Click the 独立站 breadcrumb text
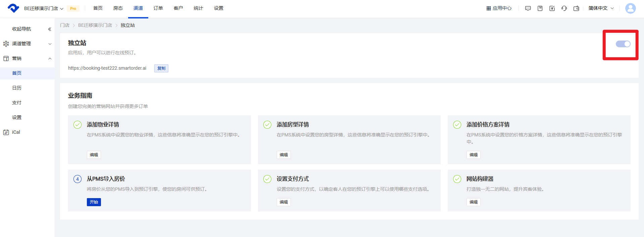 coord(128,25)
